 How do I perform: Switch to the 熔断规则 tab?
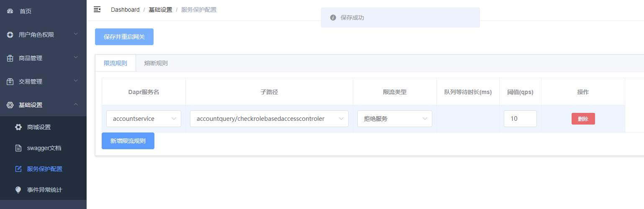coord(156,63)
